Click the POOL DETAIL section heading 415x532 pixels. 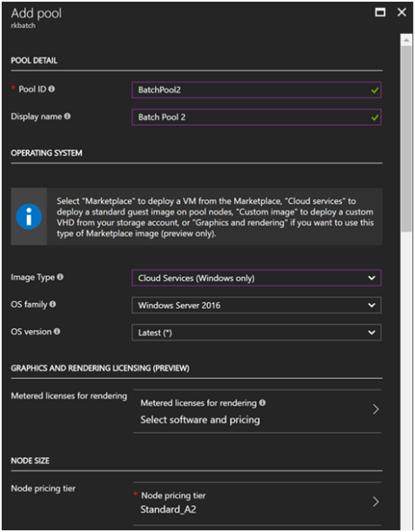coord(34,60)
